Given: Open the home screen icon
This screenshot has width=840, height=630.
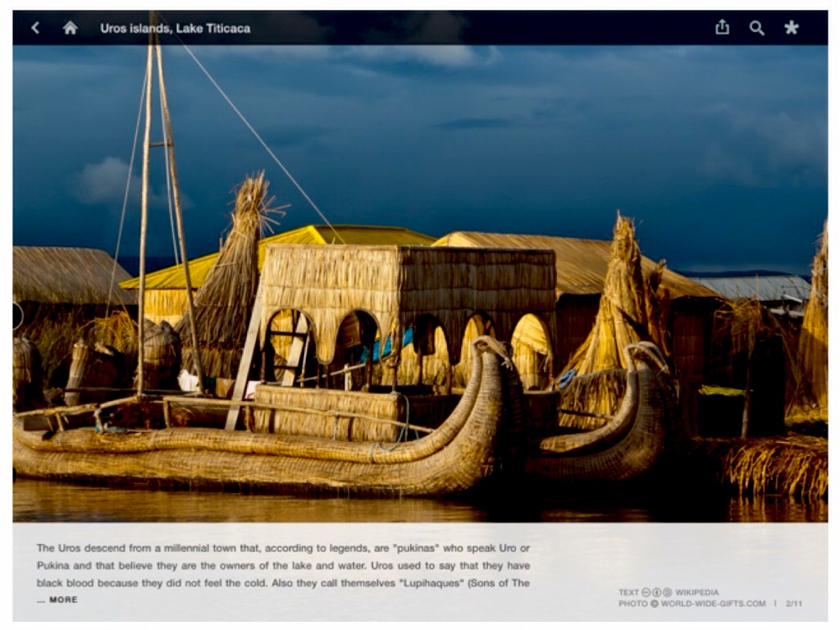Looking at the screenshot, I should coord(71,28).
